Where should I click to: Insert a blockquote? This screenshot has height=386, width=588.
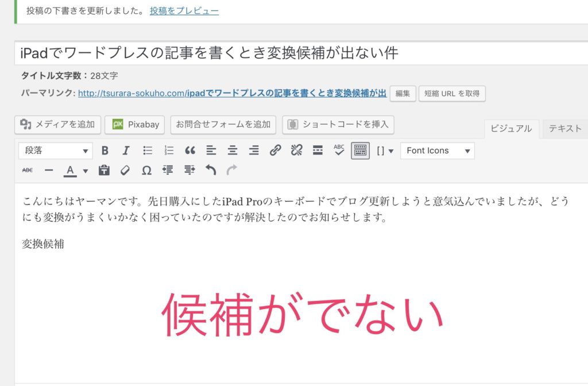190,150
